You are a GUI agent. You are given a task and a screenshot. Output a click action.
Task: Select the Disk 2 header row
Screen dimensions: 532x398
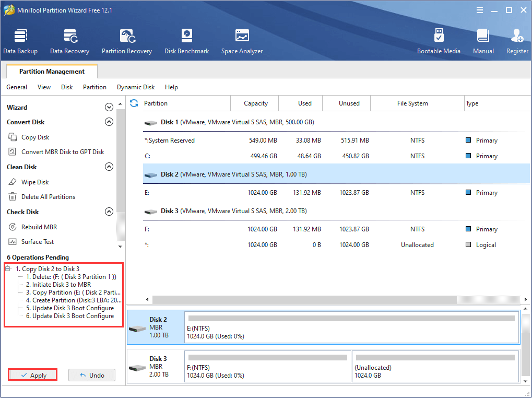[x=336, y=174]
